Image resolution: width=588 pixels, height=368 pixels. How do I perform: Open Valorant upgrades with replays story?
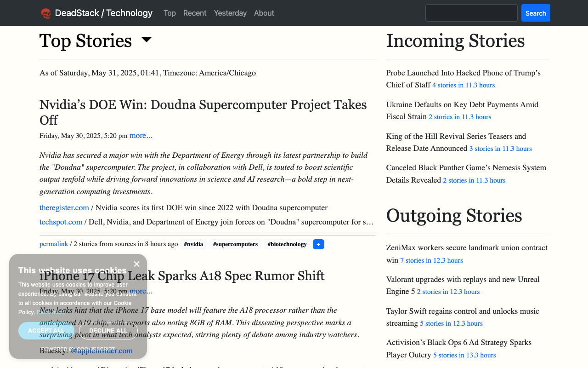point(463,285)
